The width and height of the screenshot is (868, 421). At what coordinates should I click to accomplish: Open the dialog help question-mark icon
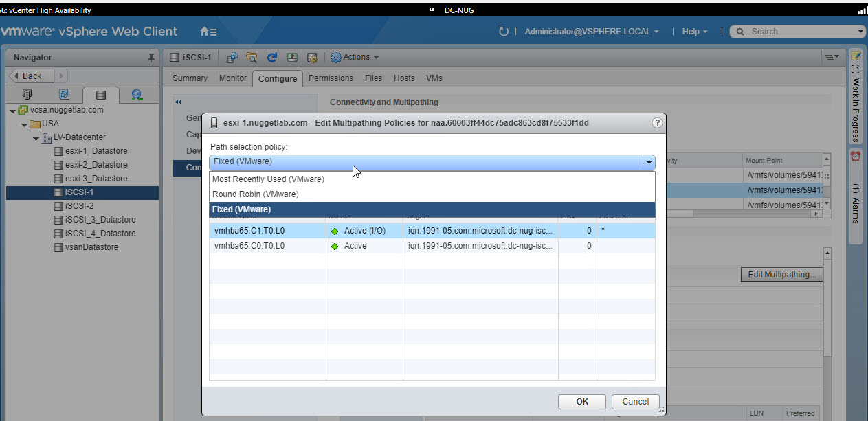click(657, 123)
